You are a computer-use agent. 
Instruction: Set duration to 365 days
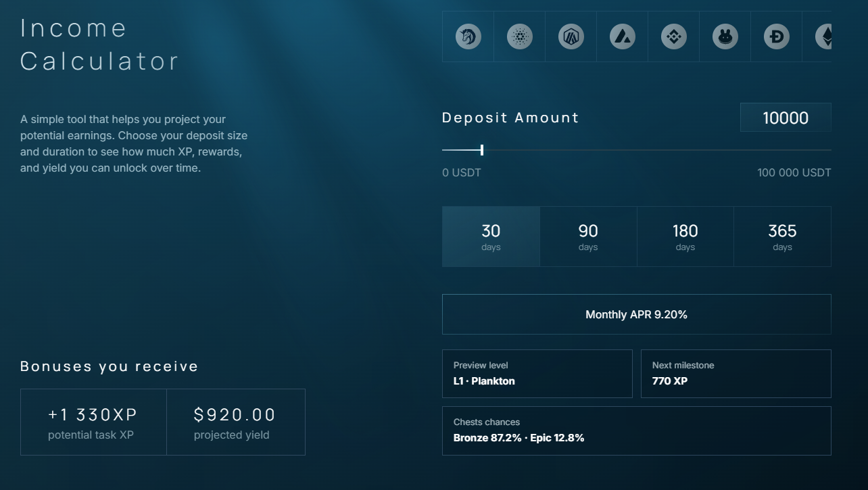pos(782,237)
